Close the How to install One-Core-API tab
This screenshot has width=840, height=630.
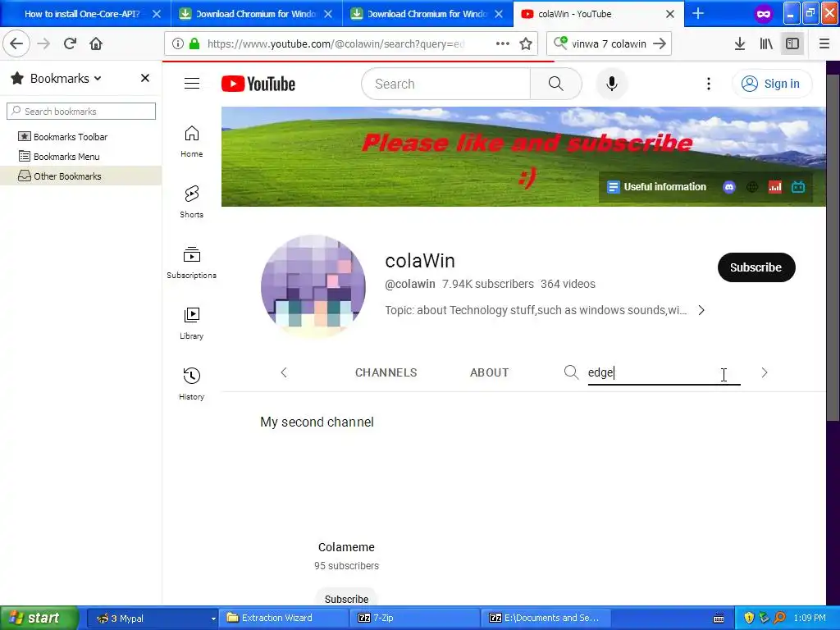click(x=157, y=14)
